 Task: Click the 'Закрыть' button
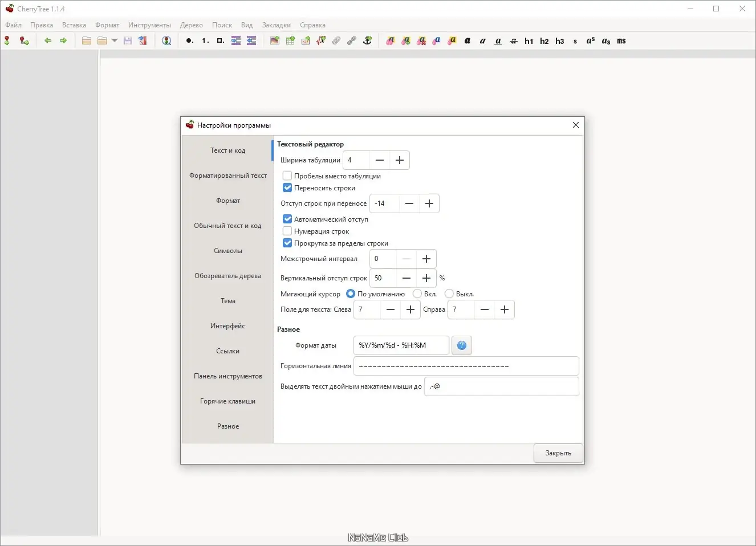558,453
